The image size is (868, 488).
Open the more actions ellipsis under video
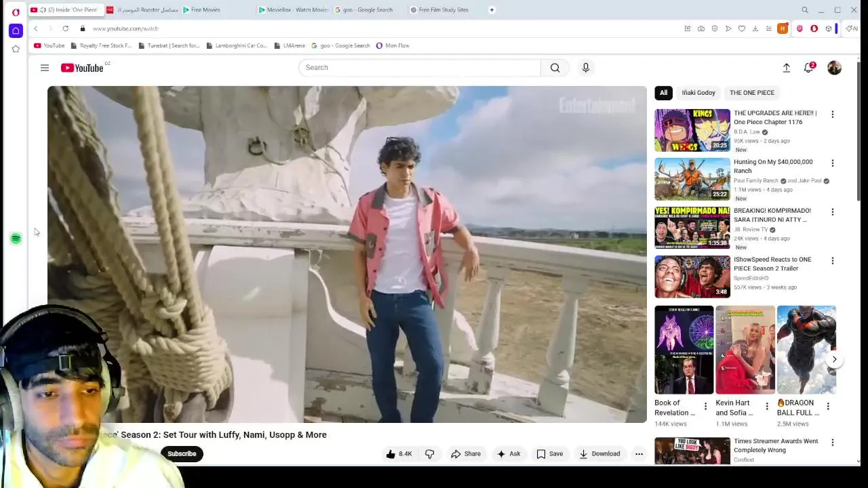click(639, 454)
